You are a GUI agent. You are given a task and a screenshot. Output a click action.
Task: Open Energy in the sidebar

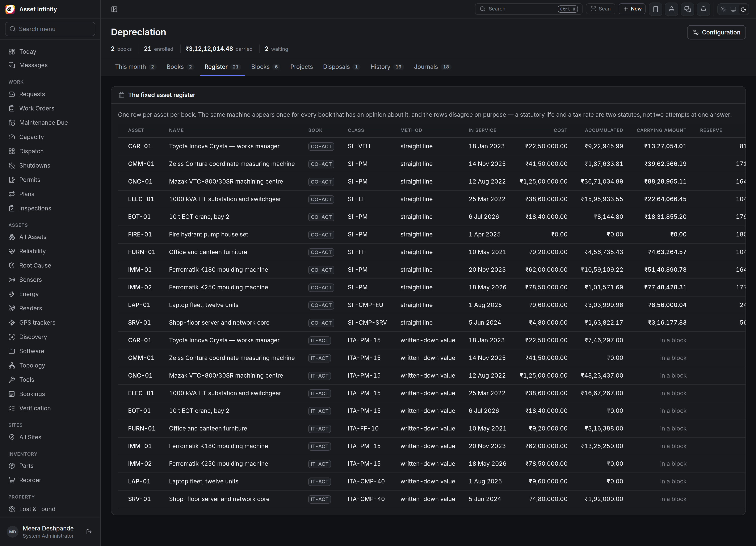tap(50, 294)
